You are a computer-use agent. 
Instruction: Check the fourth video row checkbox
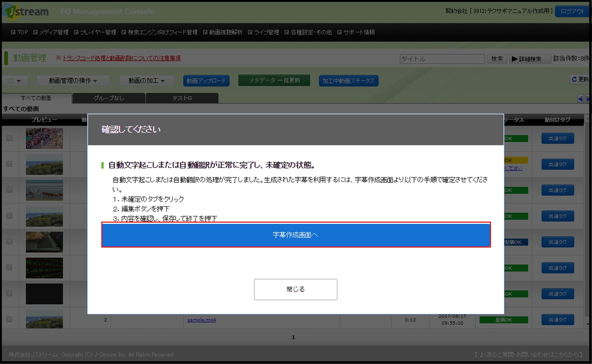click(x=9, y=215)
